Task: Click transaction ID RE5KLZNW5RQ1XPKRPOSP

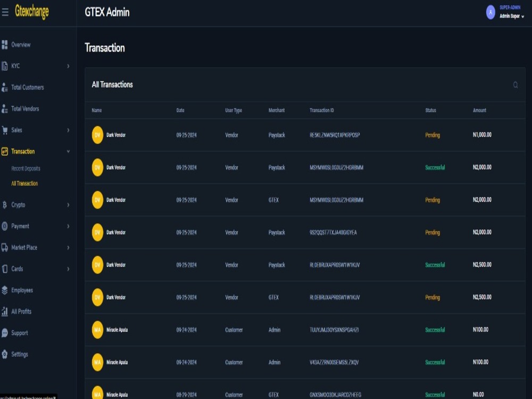Action: point(335,135)
